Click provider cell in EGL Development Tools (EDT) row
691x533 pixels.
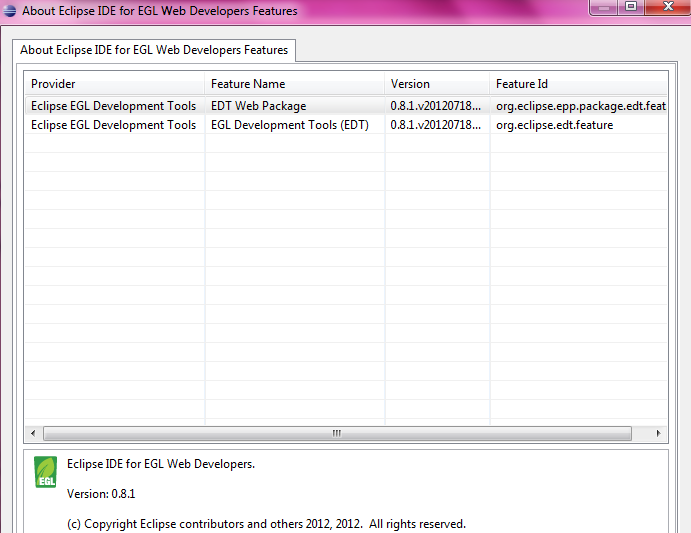click(113, 125)
